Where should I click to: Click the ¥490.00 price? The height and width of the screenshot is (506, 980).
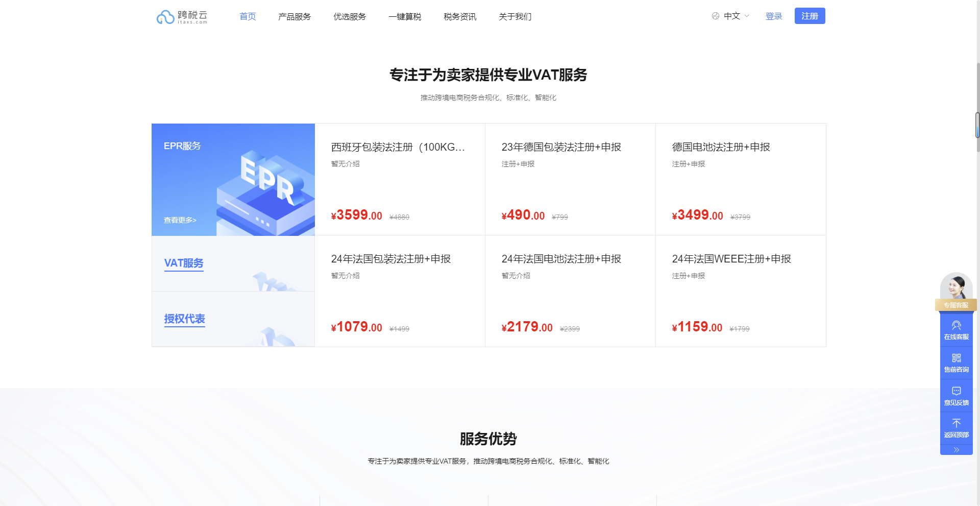523,215
